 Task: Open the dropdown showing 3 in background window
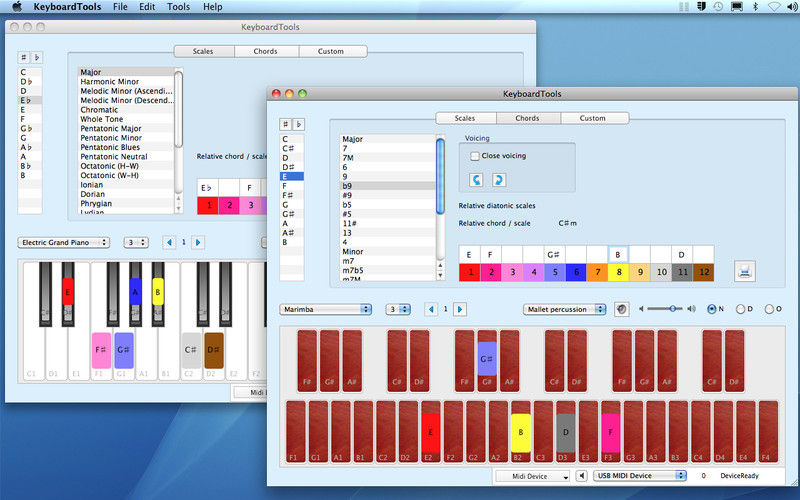coord(136,242)
